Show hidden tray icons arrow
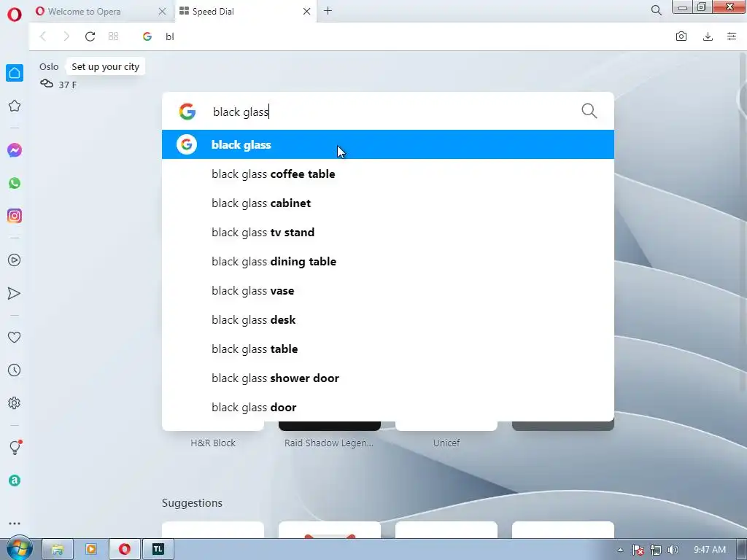This screenshot has width=747, height=560. click(620, 550)
